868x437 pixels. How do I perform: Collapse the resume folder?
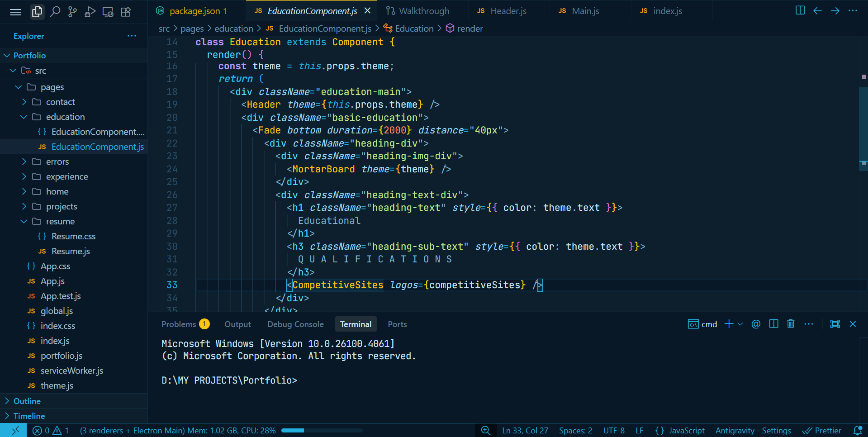(x=24, y=221)
